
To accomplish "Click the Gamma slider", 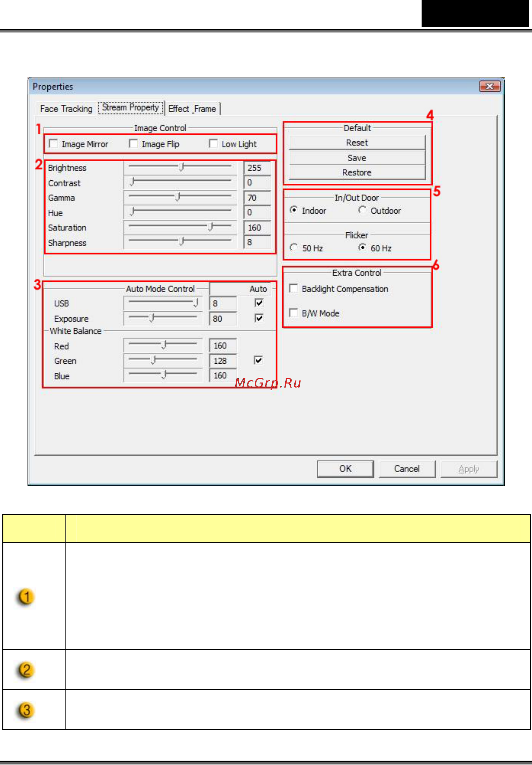I will [x=180, y=197].
